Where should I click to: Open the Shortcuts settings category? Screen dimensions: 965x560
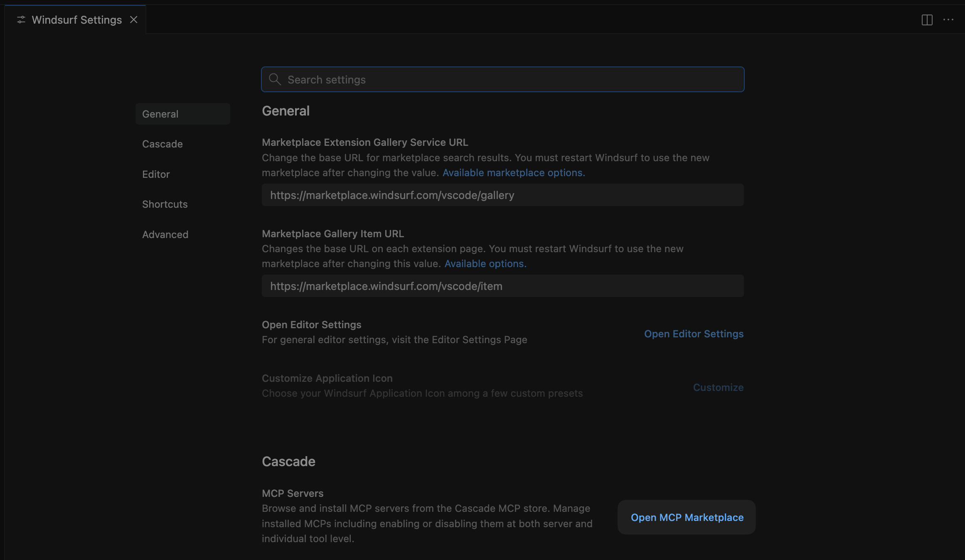165,204
